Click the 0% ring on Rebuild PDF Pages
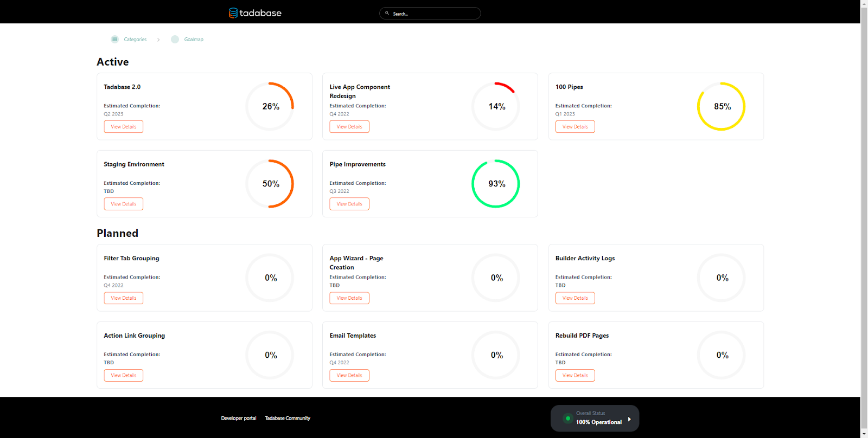 [722, 355]
